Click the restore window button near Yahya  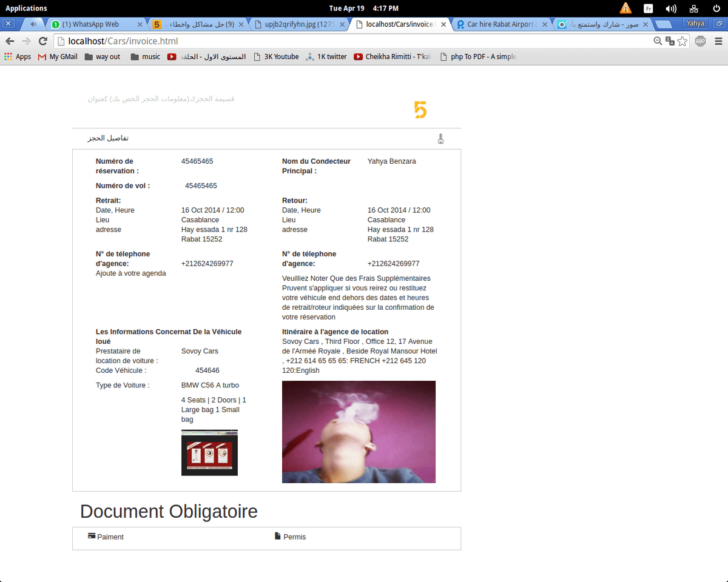(718, 24)
